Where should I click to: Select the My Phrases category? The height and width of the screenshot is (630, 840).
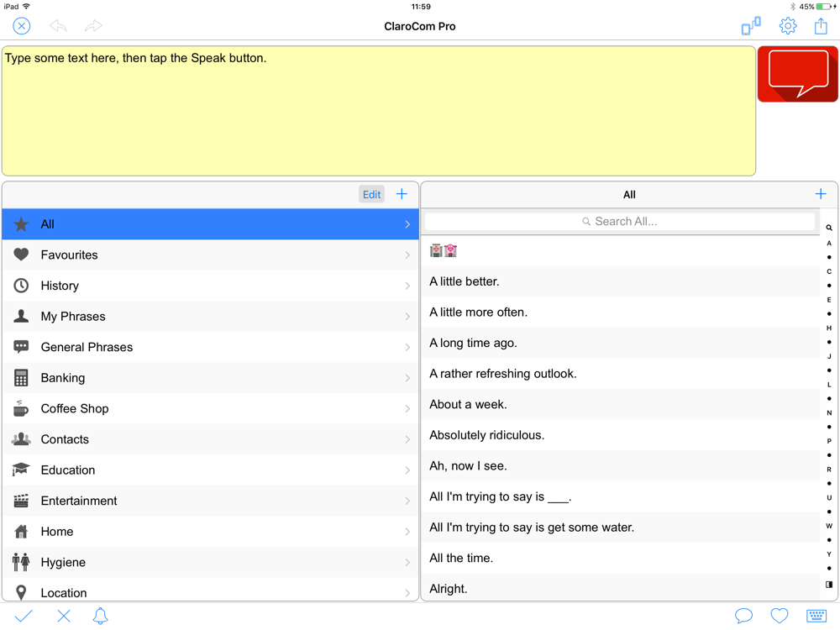coord(210,316)
